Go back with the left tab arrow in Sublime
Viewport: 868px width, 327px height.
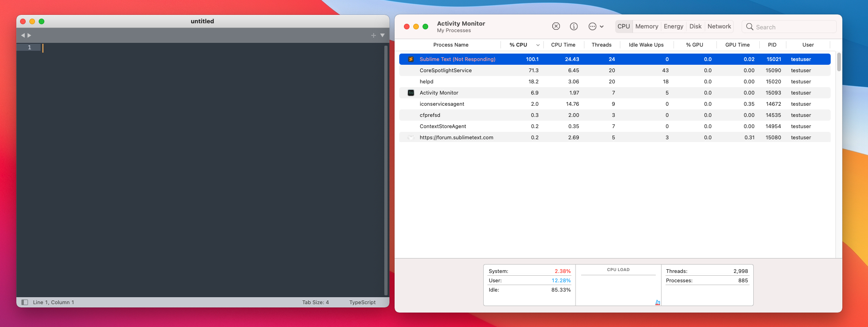[x=23, y=35]
